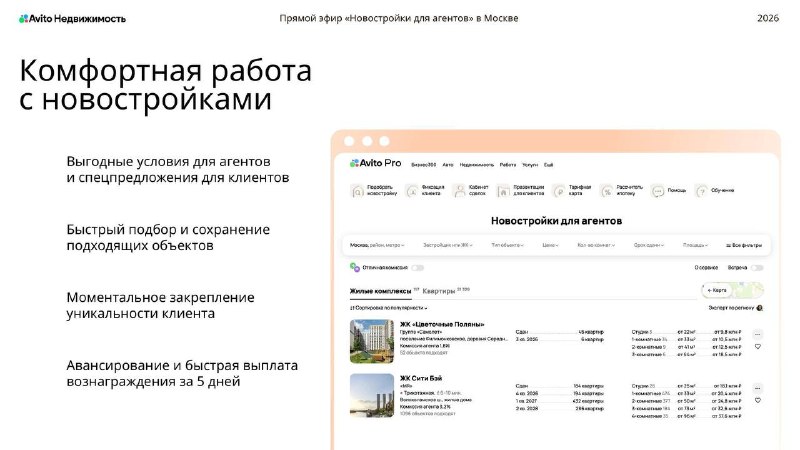Screen dimensions: 800x450
Task: Open the Все фильтры button
Action: point(743,245)
